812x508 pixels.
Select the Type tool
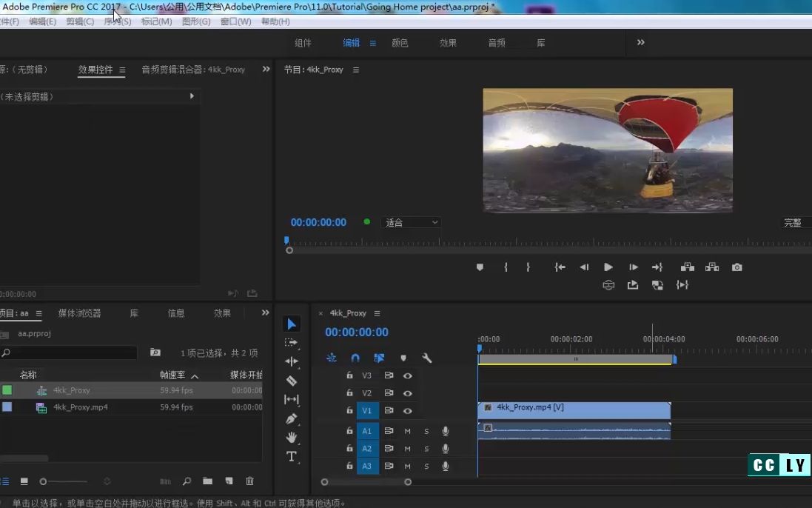point(292,457)
